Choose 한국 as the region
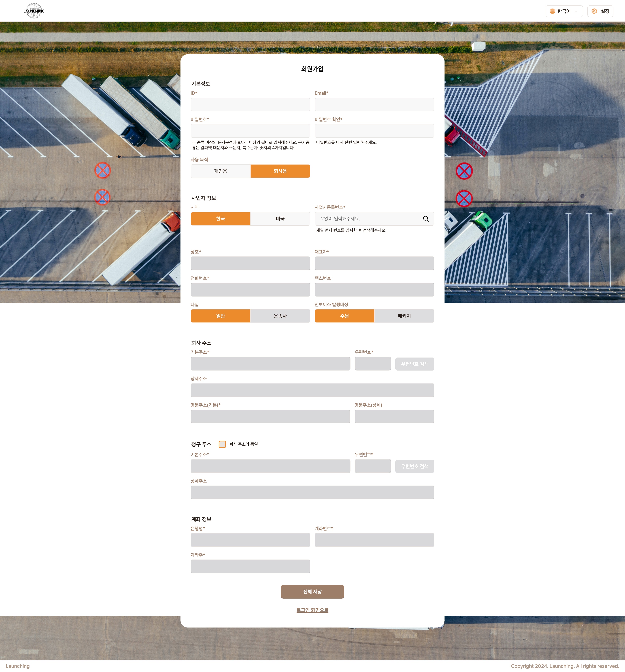Viewport: 625px width, 672px height. pyautogui.click(x=220, y=219)
